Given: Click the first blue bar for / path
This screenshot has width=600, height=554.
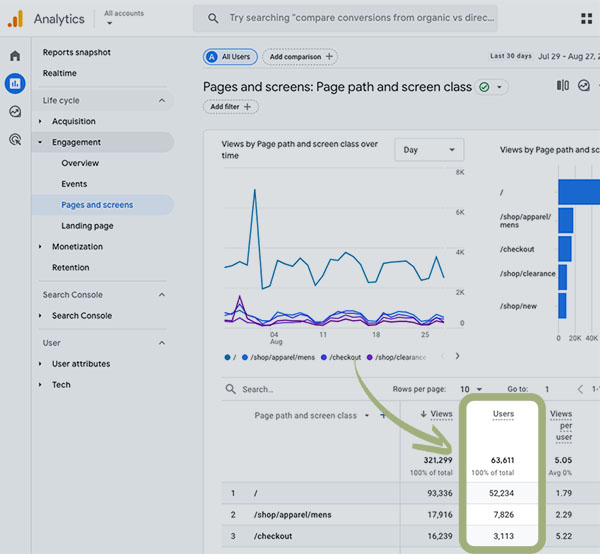Looking at the screenshot, I should [x=578, y=190].
